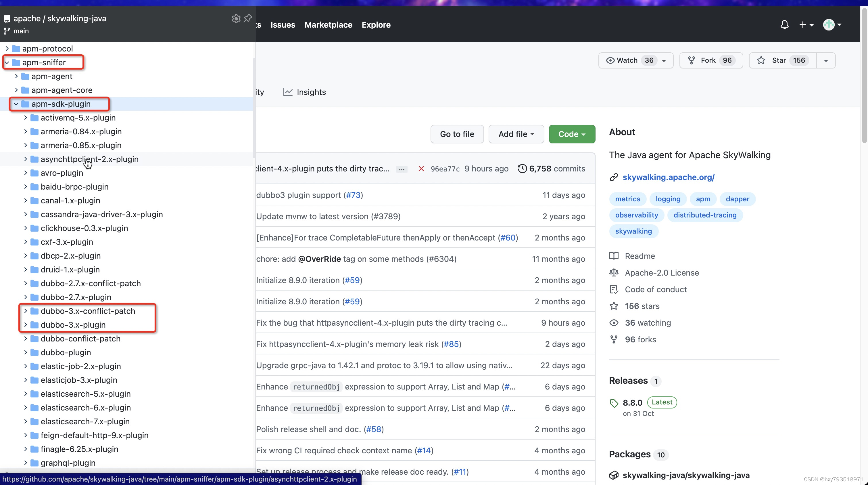Open pull request #14 link
The width and height of the screenshot is (868, 485).
424,450
